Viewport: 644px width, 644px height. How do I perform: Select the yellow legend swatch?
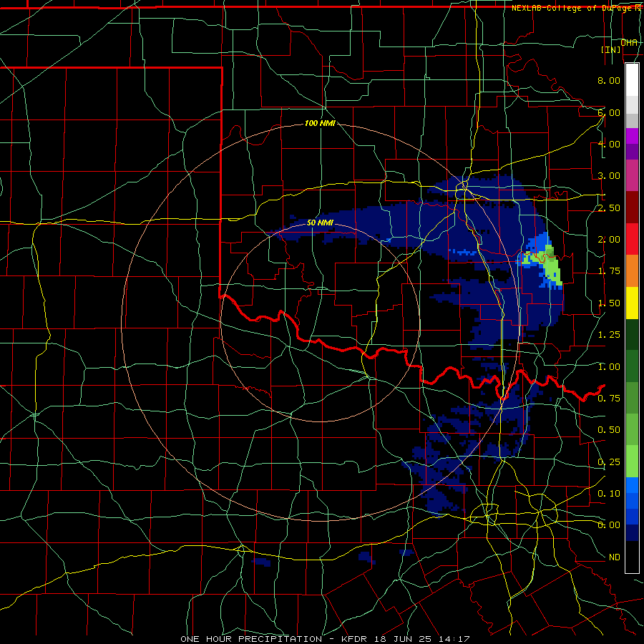632,303
